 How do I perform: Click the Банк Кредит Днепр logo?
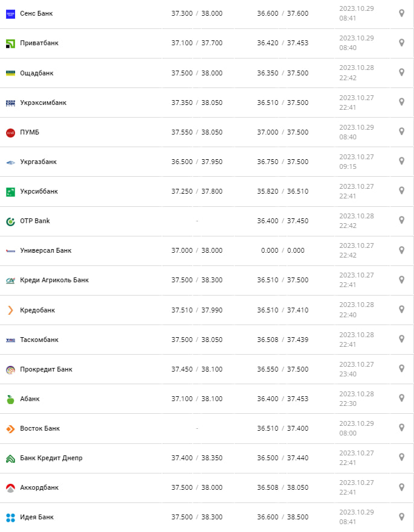pos(10,458)
